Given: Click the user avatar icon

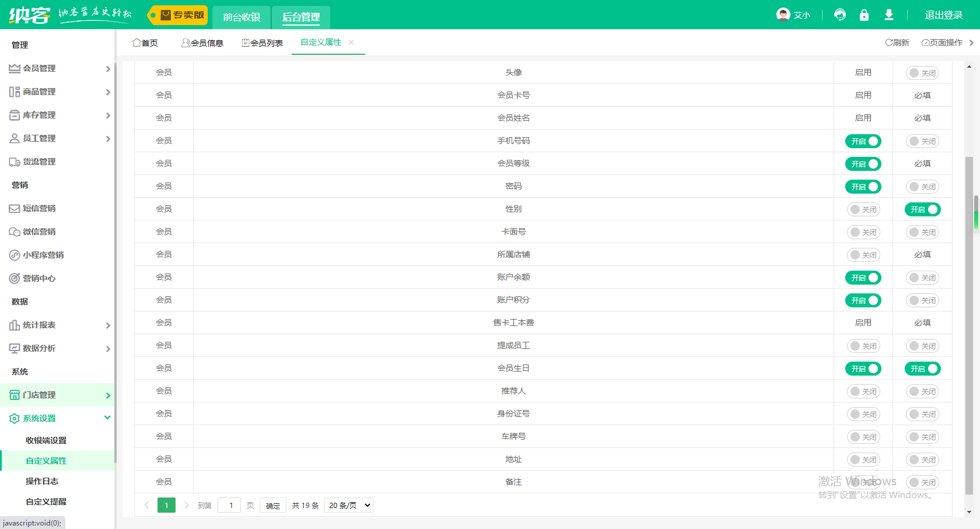Looking at the screenshot, I should 783,15.
